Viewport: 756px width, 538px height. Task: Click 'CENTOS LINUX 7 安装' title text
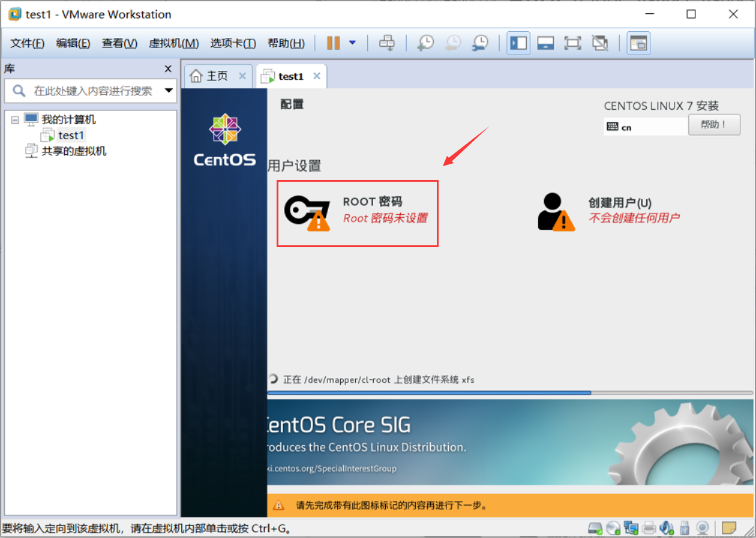(661, 106)
